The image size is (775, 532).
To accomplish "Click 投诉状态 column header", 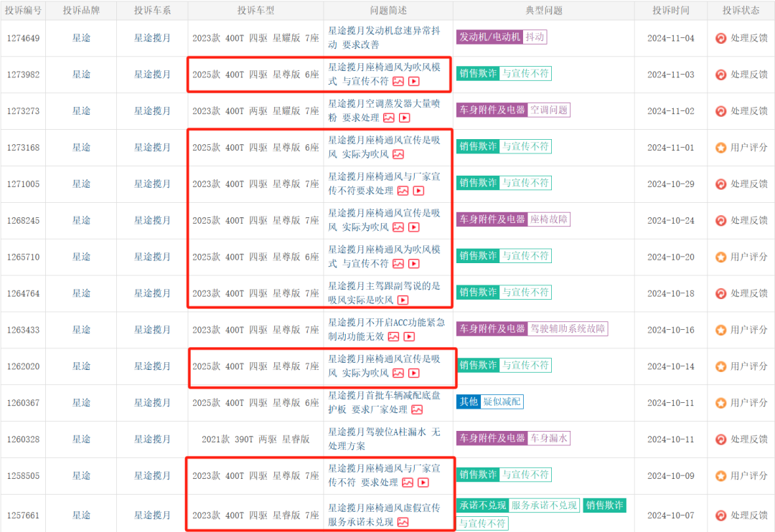I will [741, 10].
